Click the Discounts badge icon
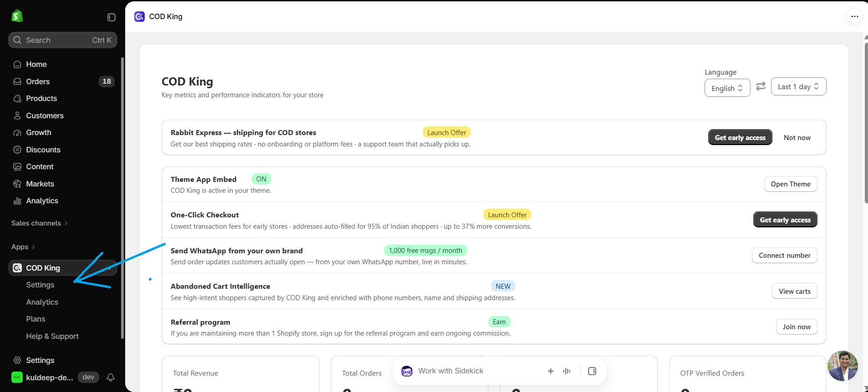Screen dimensions: 868x392 [x=17, y=150]
